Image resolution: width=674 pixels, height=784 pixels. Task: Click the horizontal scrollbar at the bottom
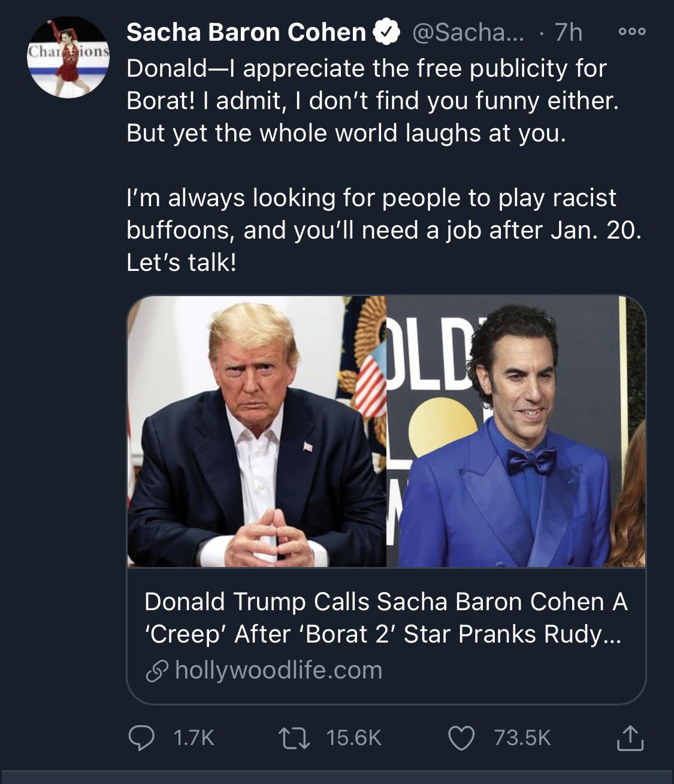[x=337, y=777]
